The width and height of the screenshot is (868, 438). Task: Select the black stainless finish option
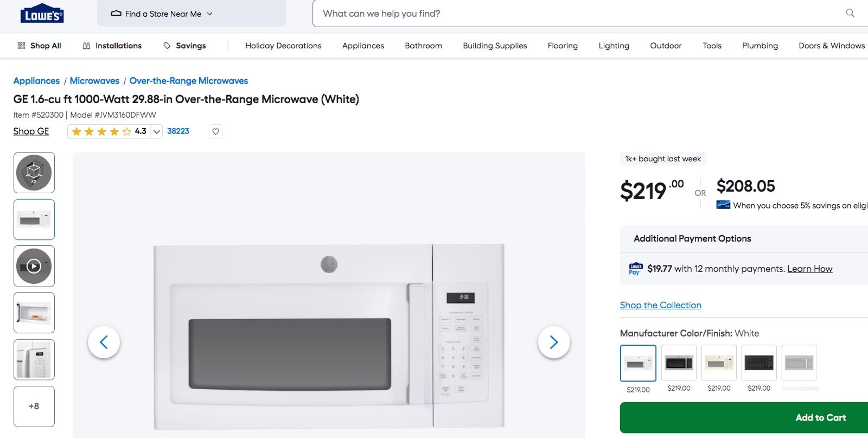point(678,363)
